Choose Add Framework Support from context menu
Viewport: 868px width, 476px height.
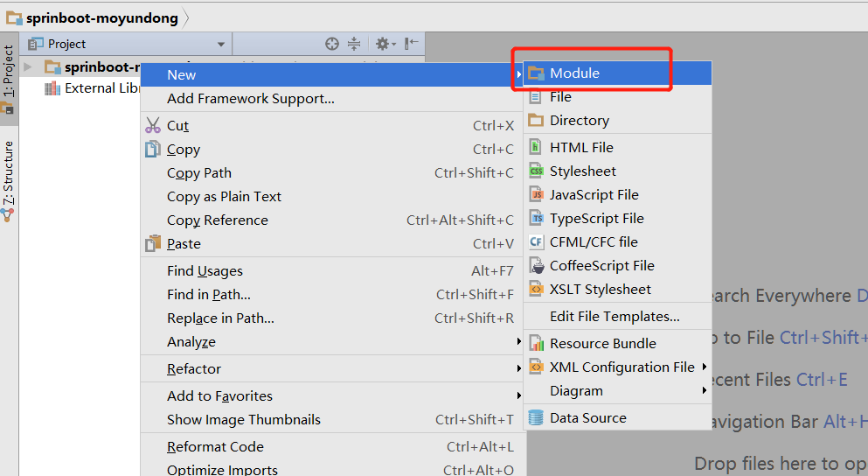coord(251,99)
